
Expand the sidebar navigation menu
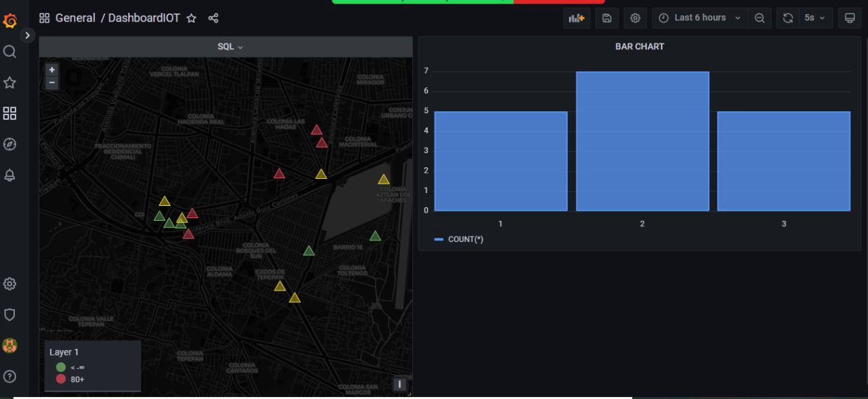(x=28, y=35)
